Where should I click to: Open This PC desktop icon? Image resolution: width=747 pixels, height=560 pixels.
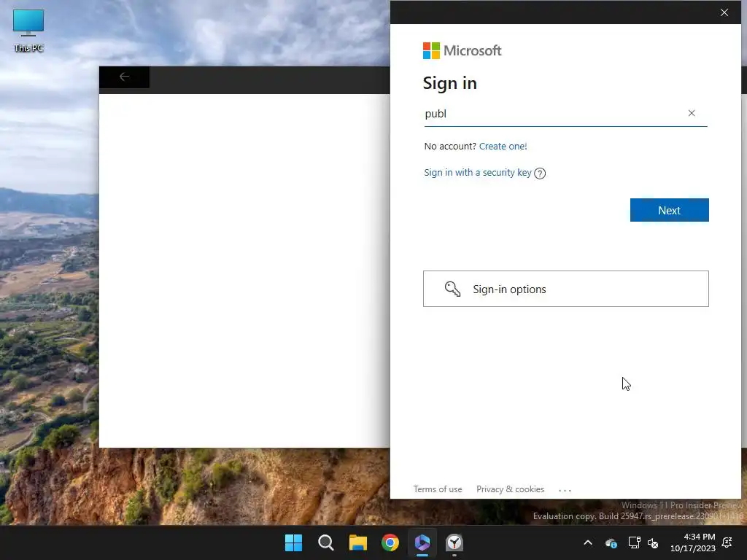coord(28,31)
